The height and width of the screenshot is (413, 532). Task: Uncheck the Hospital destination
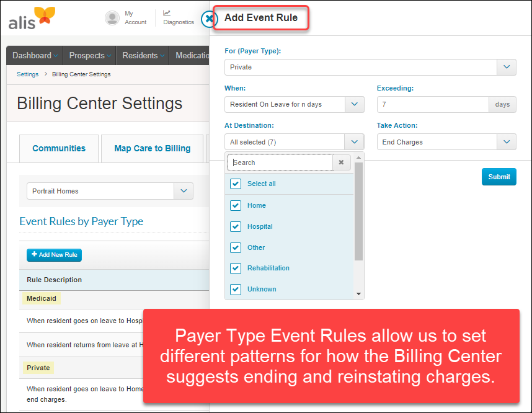click(x=236, y=226)
